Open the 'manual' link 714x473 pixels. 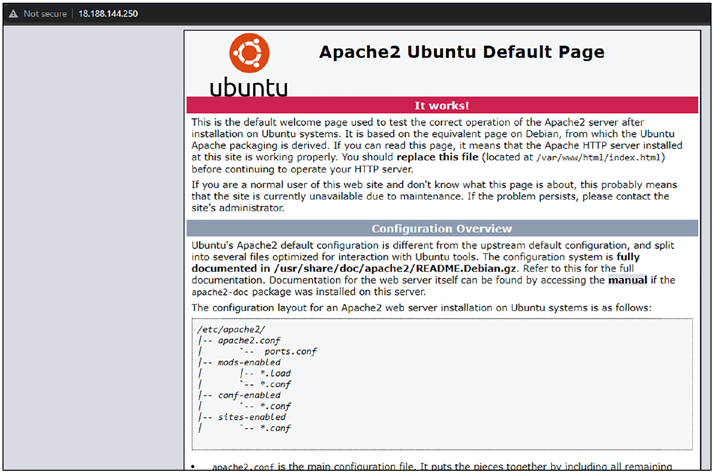point(627,280)
